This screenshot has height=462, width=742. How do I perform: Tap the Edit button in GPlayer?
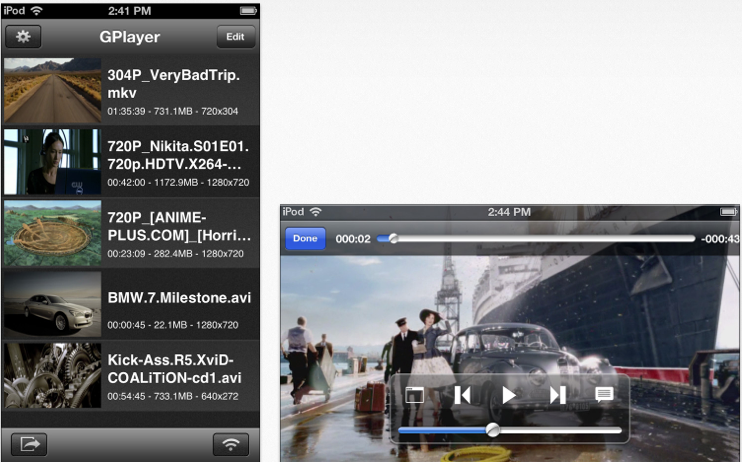(235, 36)
